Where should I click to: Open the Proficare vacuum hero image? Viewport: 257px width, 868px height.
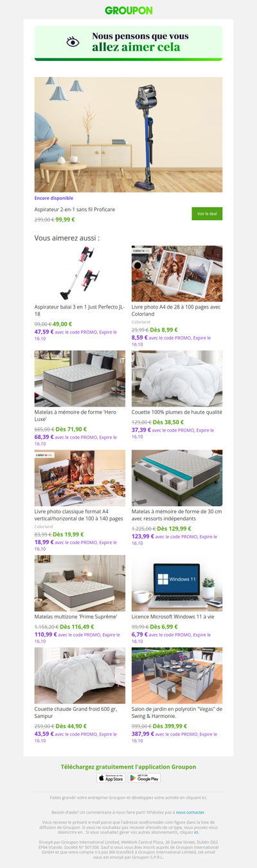pos(128,135)
